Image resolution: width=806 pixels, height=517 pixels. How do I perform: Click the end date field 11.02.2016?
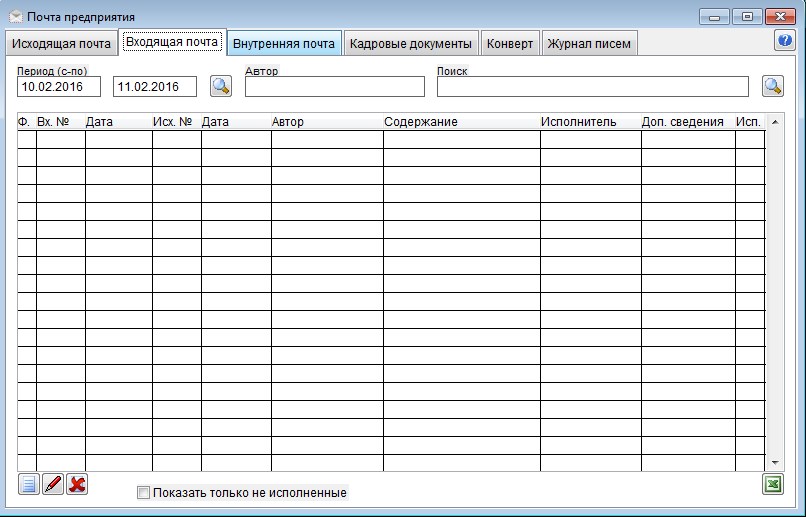click(x=155, y=86)
